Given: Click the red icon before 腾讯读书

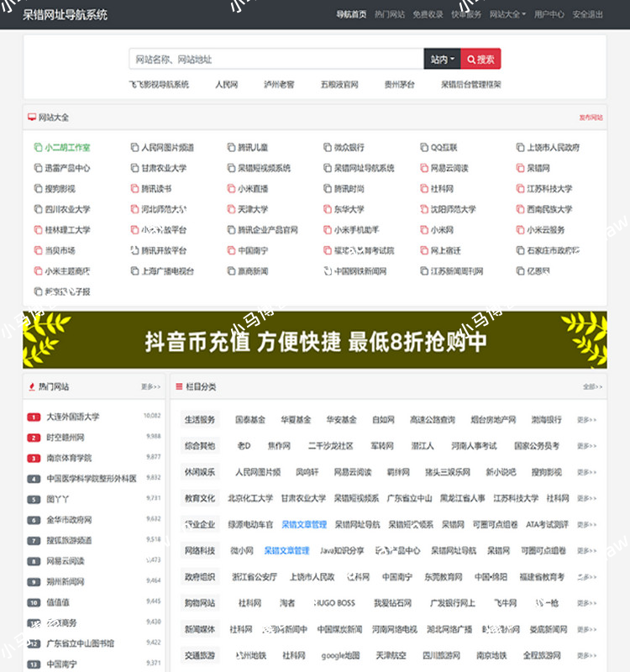Looking at the screenshot, I should click(x=134, y=189).
